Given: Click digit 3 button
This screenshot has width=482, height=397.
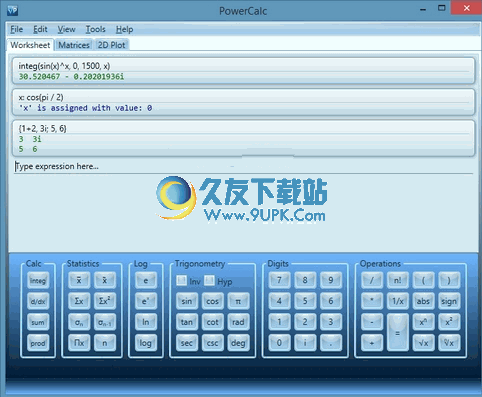Looking at the screenshot, I should click(x=331, y=322).
